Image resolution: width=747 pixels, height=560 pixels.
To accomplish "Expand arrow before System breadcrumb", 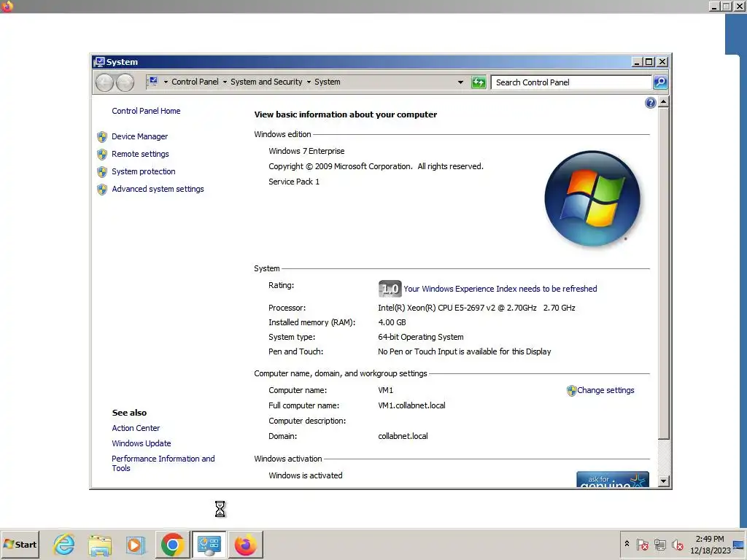I will point(309,82).
